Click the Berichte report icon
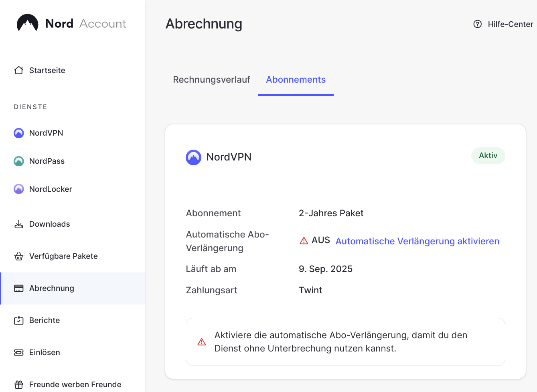 [x=19, y=320]
